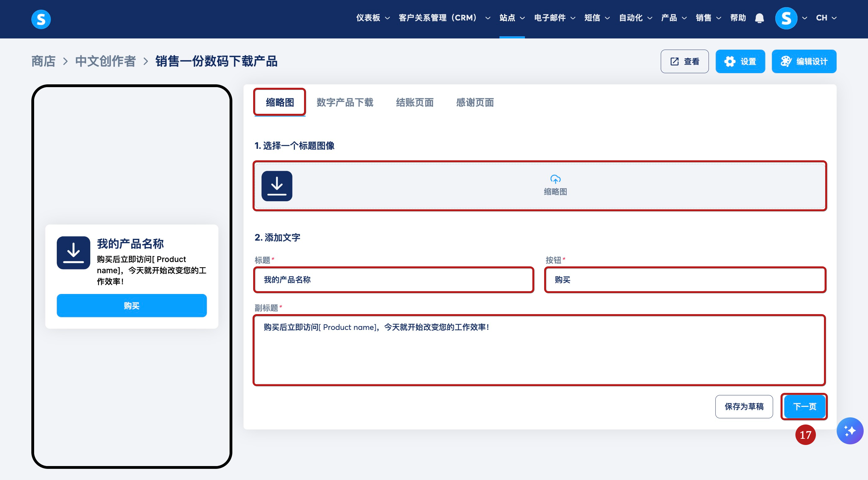Select the download thumbnail image in uploader
The height and width of the screenshot is (480, 868).
pyautogui.click(x=277, y=186)
